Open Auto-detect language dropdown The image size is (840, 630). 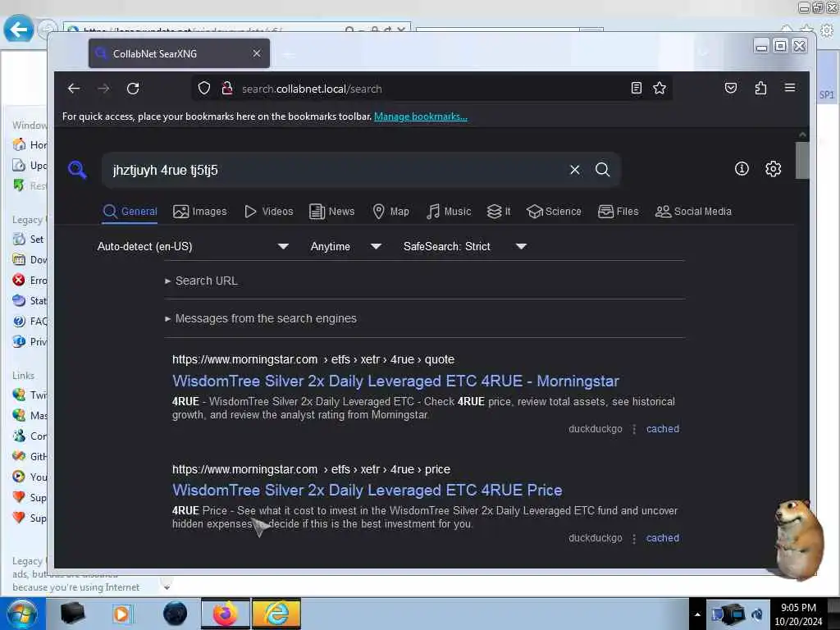pyautogui.click(x=193, y=246)
